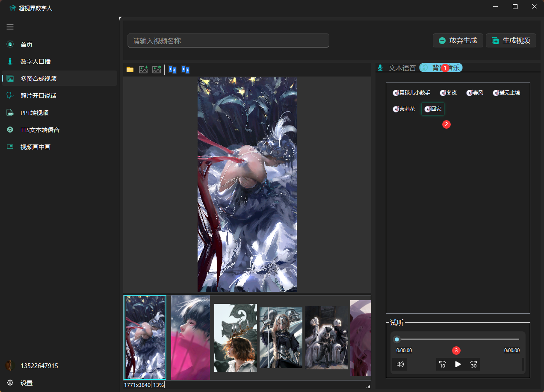Click 生成视频 button
544x392 pixels.
coord(511,41)
